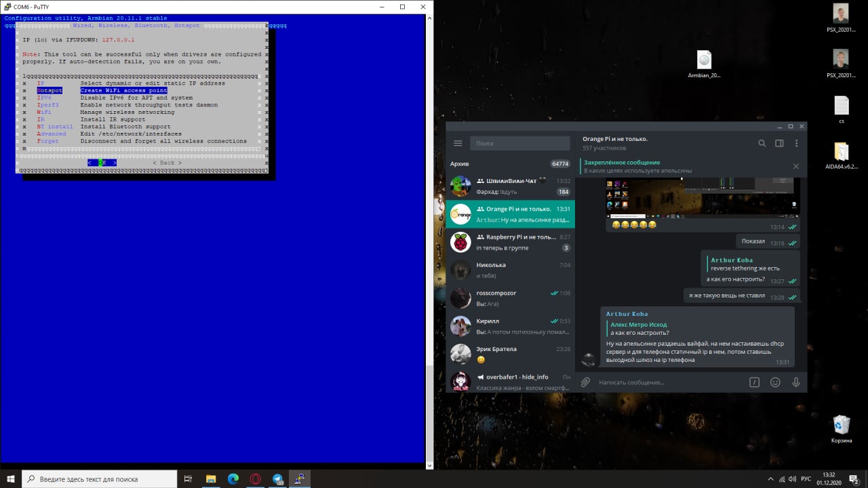Open volume control in system tray
The width and height of the screenshot is (868, 488).
(x=791, y=479)
